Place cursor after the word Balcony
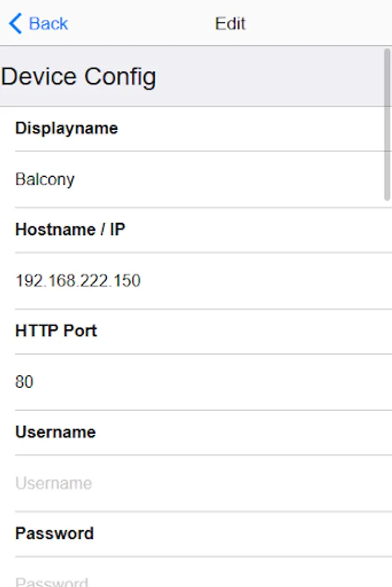 click(76, 179)
